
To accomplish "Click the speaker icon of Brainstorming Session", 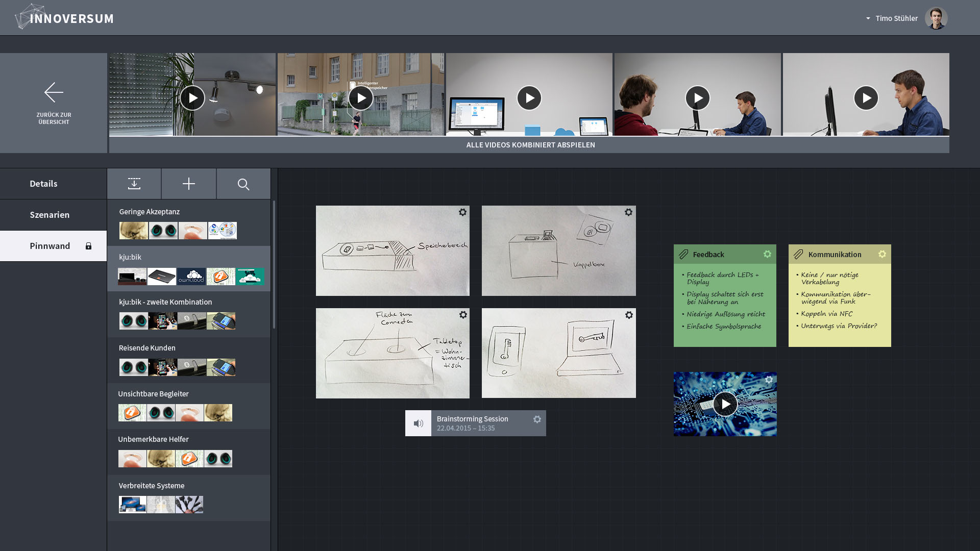I will tap(418, 423).
